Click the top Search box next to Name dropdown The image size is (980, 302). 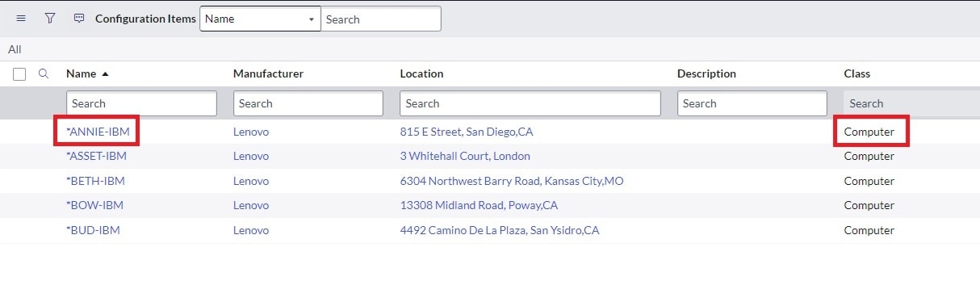click(381, 19)
